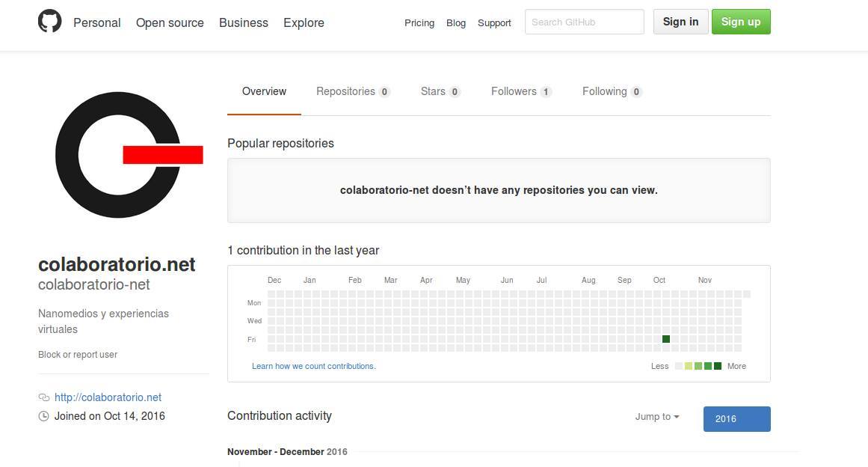Switch to the Stars tab

tap(440, 91)
